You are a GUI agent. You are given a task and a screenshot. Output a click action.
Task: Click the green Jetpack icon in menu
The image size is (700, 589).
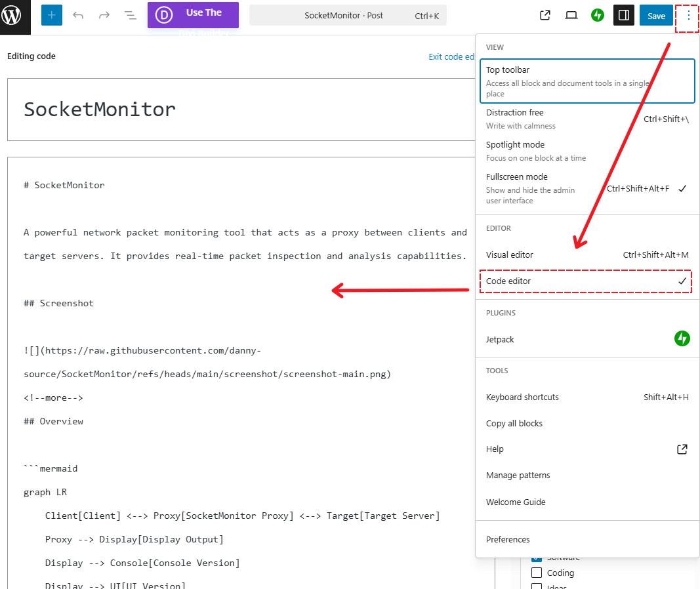(682, 338)
